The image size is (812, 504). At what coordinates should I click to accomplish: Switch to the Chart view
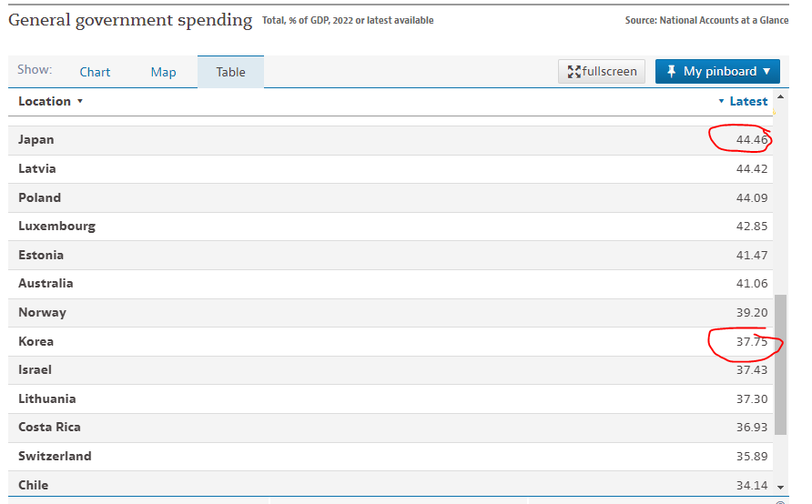point(95,72)
